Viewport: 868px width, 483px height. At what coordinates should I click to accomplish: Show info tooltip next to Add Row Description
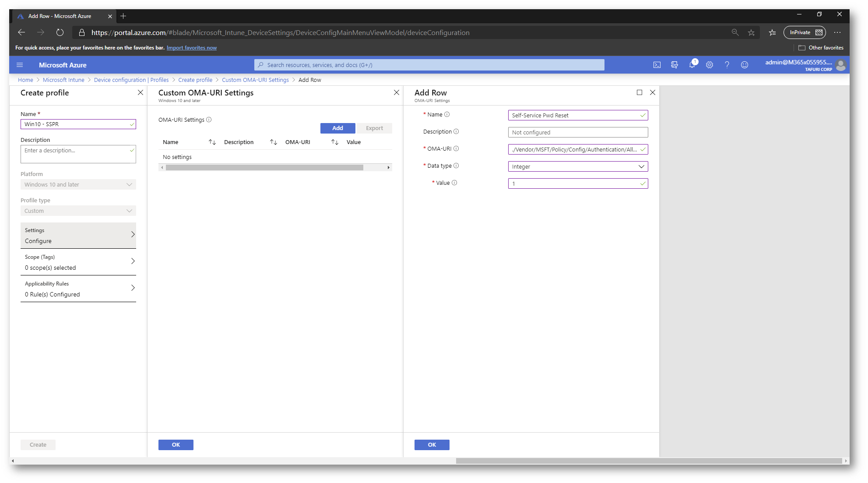point(456,131)
